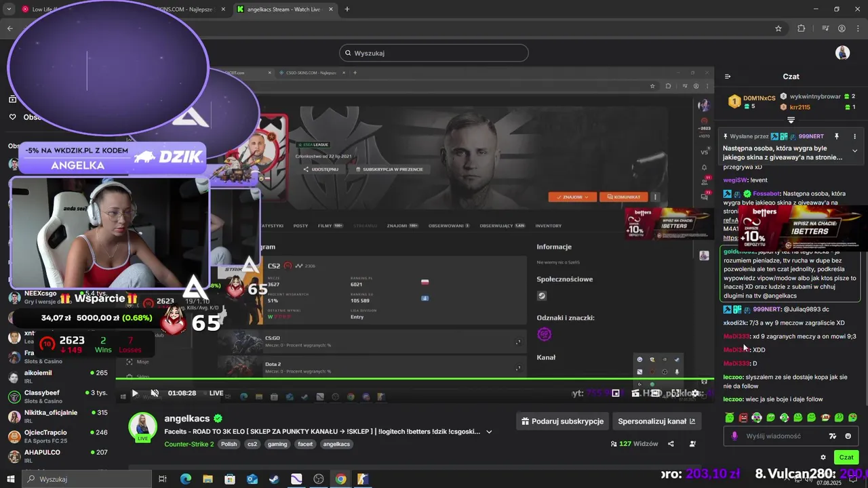Screen dimensions: 868x488
Task: Open pinned message options menu
Action: point(854,136)
